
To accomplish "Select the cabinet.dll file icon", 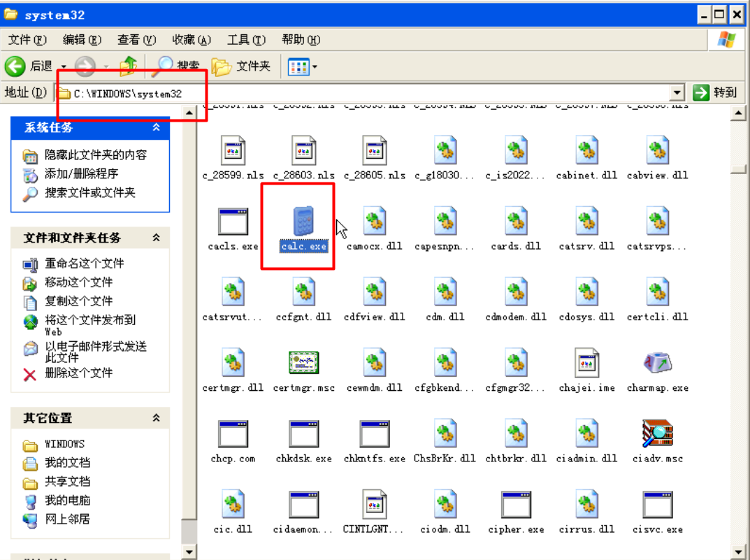I will [x=587, y=150].
